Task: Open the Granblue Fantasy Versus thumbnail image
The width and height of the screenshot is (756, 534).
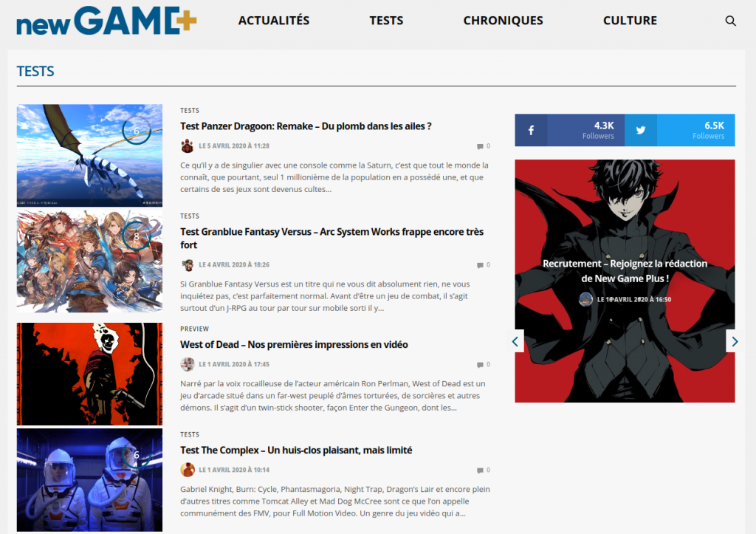Action: (89, 261)
